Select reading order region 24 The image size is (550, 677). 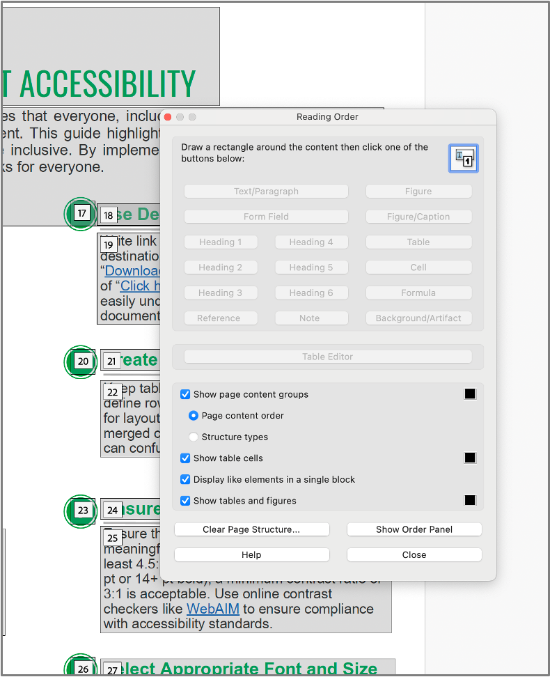coord(113,510)
